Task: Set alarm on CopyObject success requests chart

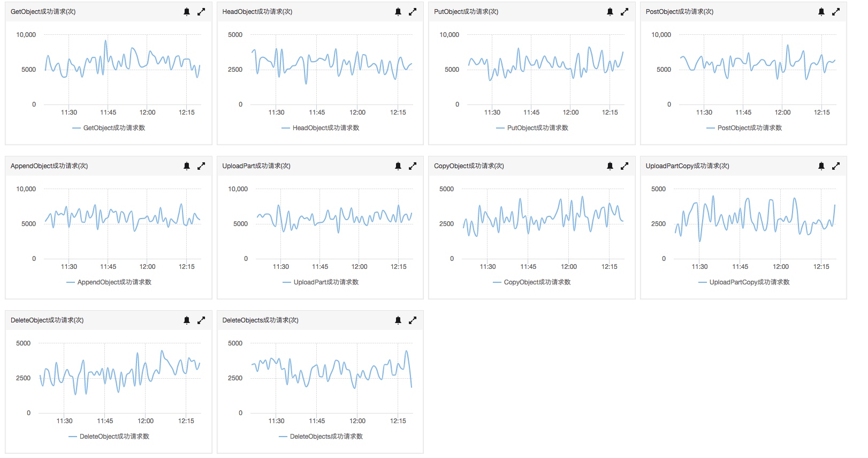Action: coord(610,166)
